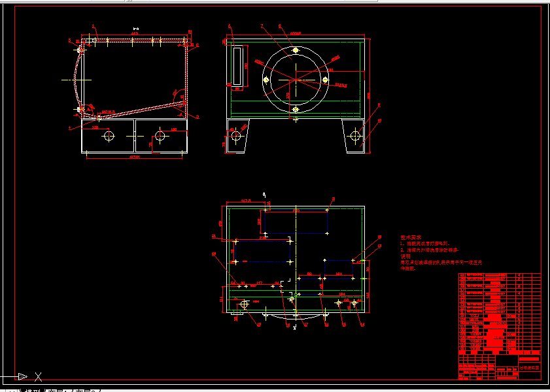The height and width of the screenshot is (392, 550).
Task: Pick the hole circle in the front view's right foot
Action: [355, 135]
